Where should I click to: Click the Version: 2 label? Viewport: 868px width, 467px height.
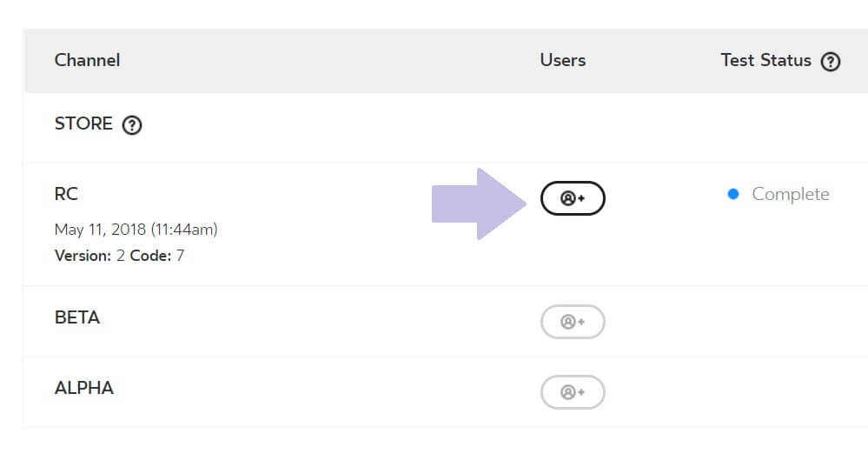tap(89, 256)
